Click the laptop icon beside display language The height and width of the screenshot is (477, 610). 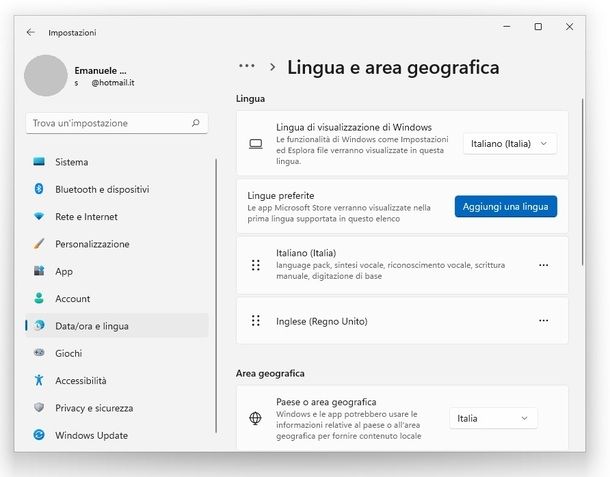[x=256, y=144]
